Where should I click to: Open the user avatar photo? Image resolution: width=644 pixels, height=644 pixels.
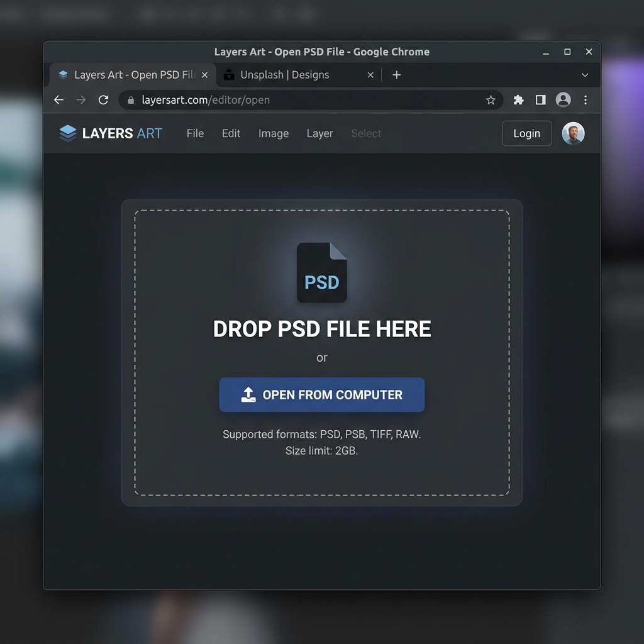pos(573,133)
